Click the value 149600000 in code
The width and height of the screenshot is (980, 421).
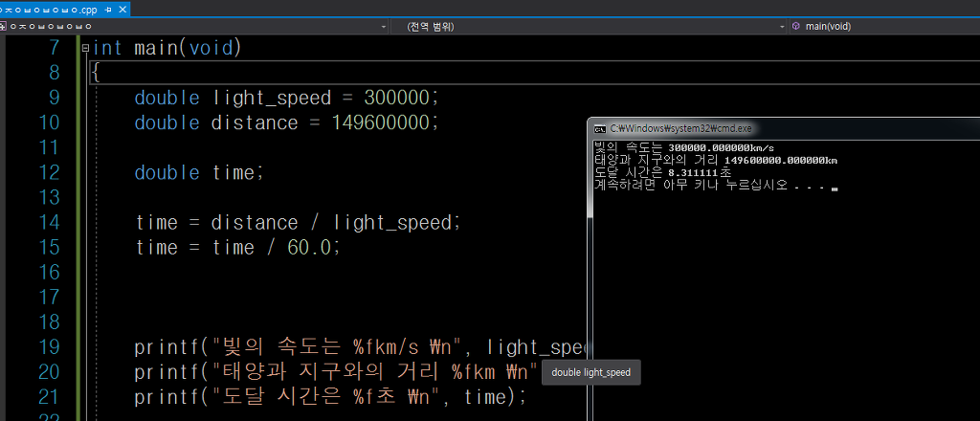[381, 122]
